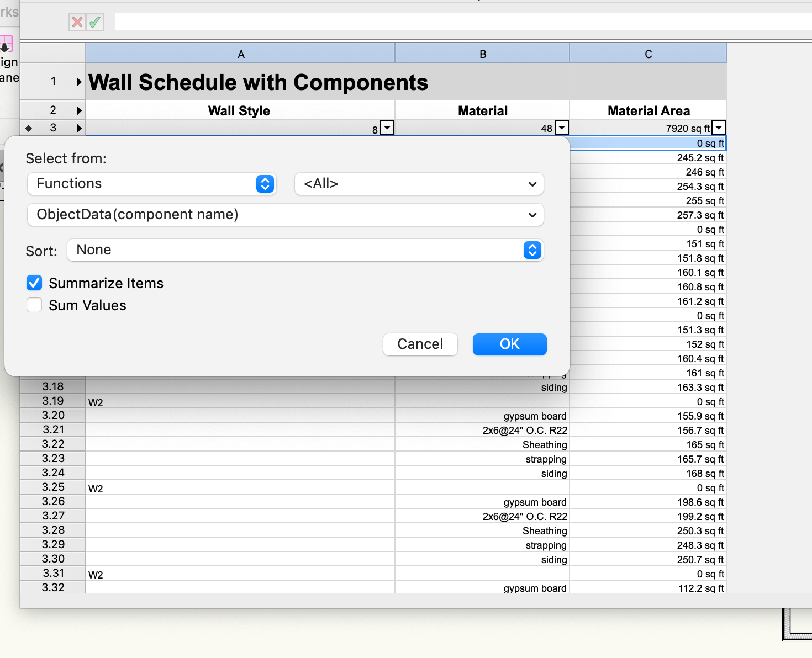Open the Wall Style column sort dropdown arrow
The width and height of the screenshot is (812, 658).
388,128
